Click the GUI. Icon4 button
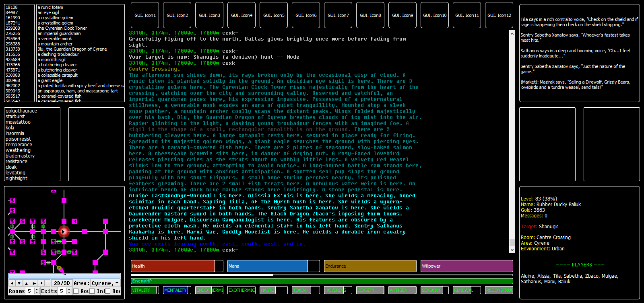Viewport: 644px width, 303px height. (242, 15)
